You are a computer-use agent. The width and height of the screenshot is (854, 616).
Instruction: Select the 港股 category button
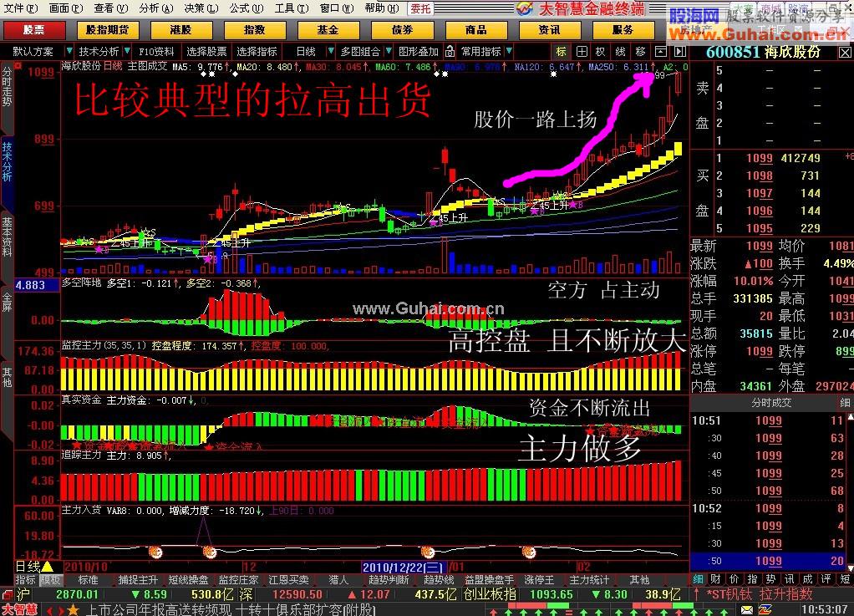(x=180, y=30)
